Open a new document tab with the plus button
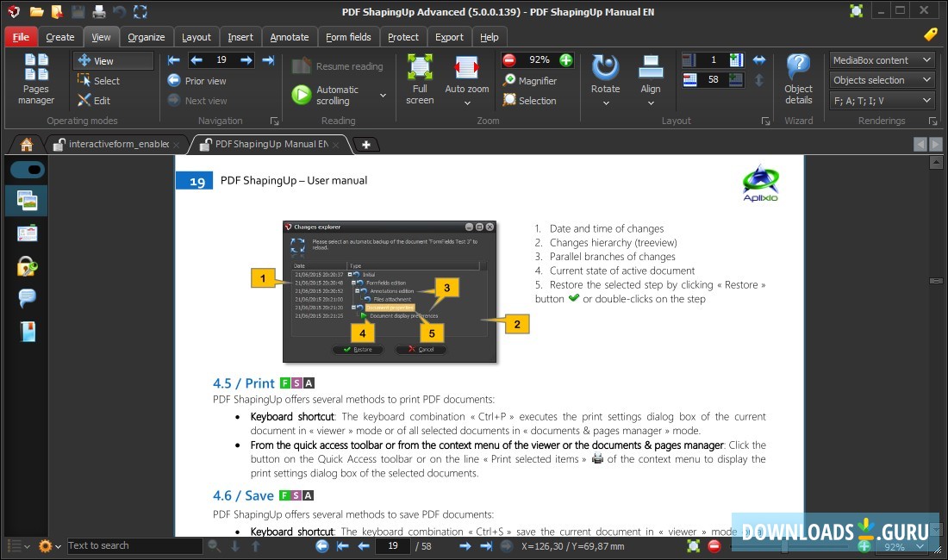The image size is (948, 560). 365,144
